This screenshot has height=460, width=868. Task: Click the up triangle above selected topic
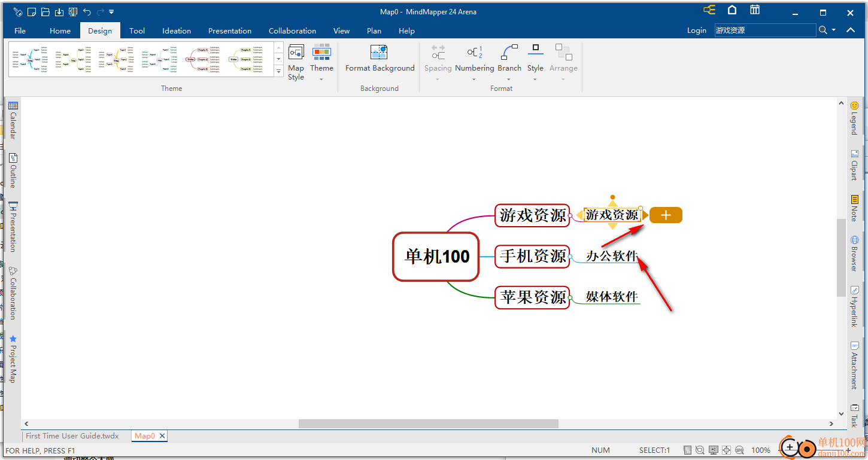coord(612,203)
